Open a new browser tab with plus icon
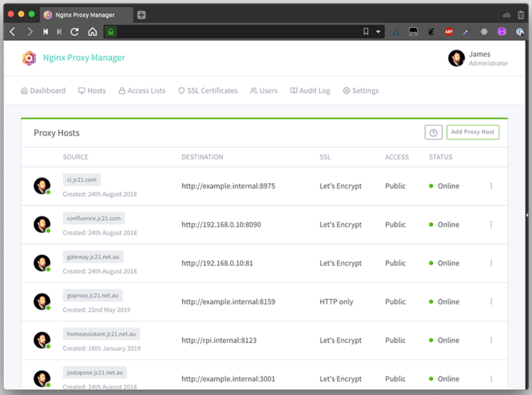Viewport: 532px width, 395px height. click(x=141, y=15)
